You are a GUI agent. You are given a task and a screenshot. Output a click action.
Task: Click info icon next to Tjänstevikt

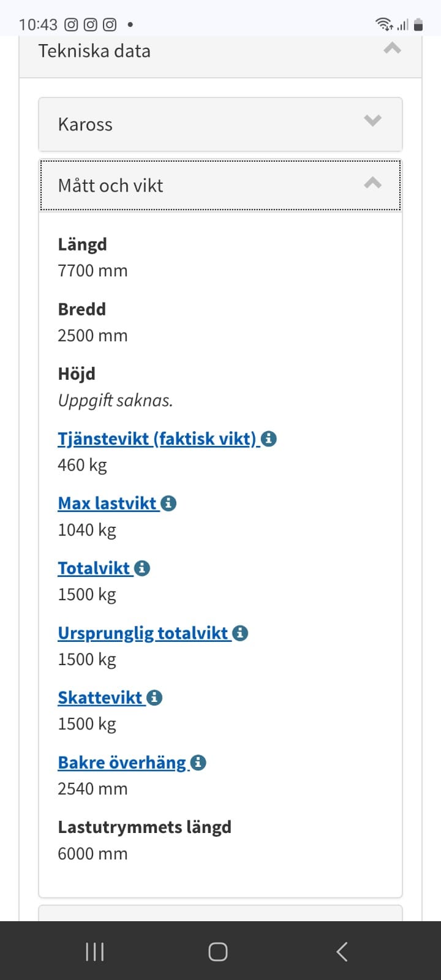coord(269,439)
